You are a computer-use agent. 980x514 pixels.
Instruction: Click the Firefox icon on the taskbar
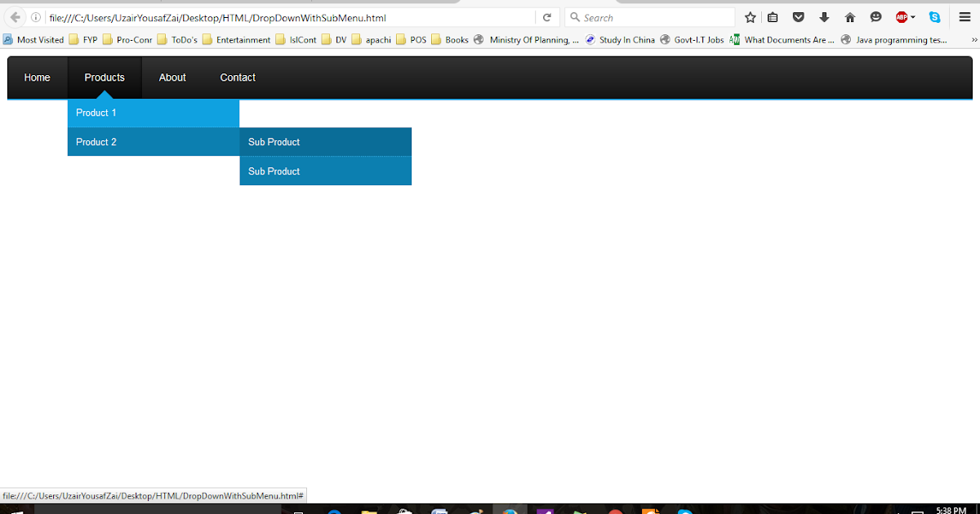coord(510,510)
